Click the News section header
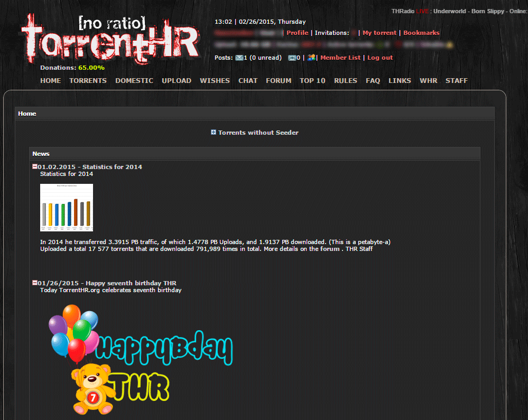The image size is (528, 420). coord(255,153)
